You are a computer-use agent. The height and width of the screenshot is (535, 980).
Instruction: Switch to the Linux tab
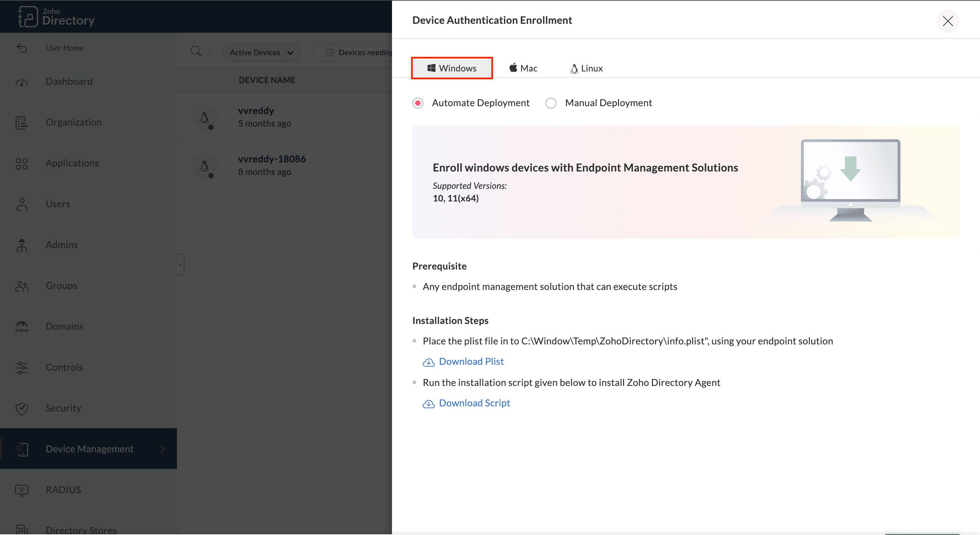coord(586,68)
